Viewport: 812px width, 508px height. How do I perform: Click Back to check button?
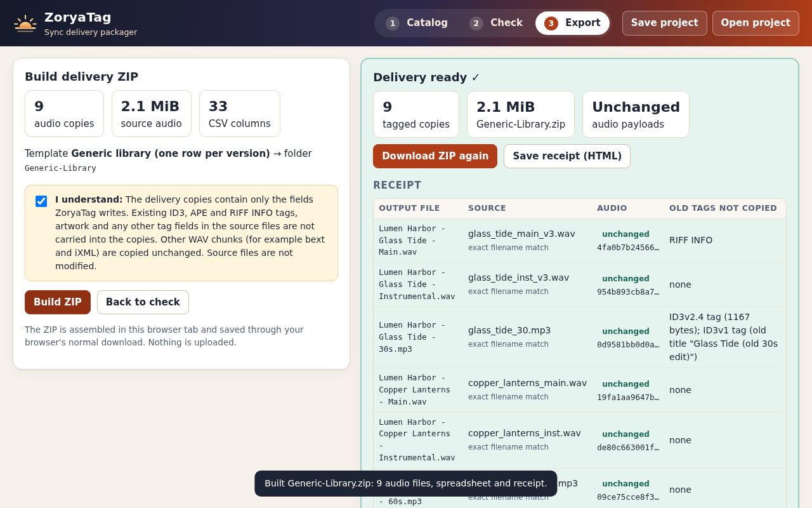coord(143,302)
